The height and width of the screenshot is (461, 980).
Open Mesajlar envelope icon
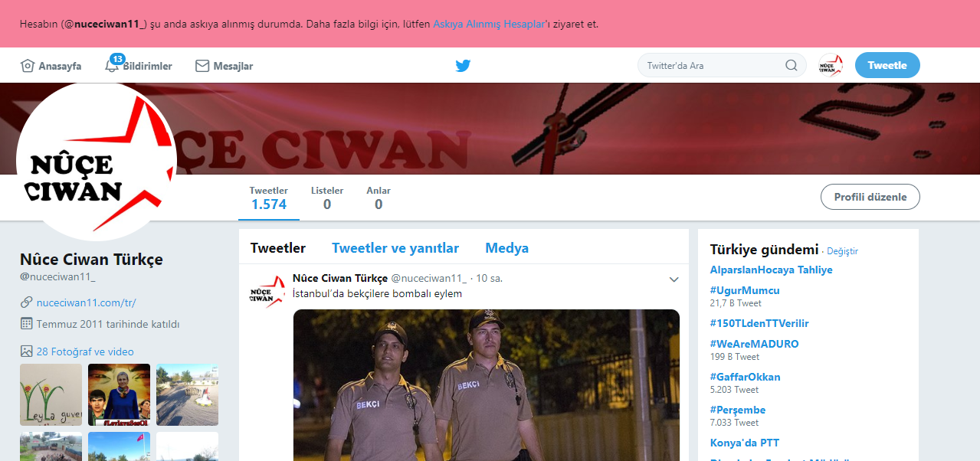tap(202, 66)
